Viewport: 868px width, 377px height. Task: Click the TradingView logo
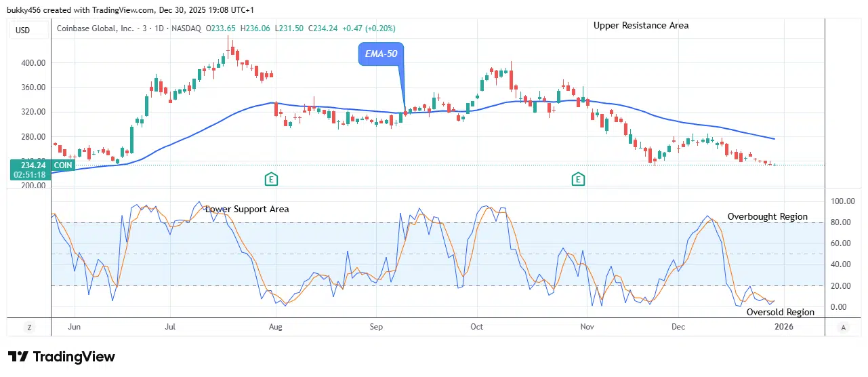(x=62, y=357)
